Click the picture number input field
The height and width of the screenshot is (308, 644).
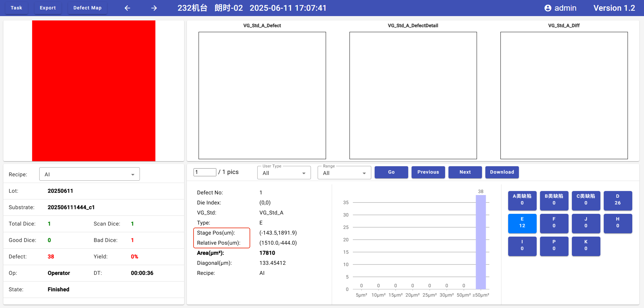pyautogui.click(x=205, y=172)
